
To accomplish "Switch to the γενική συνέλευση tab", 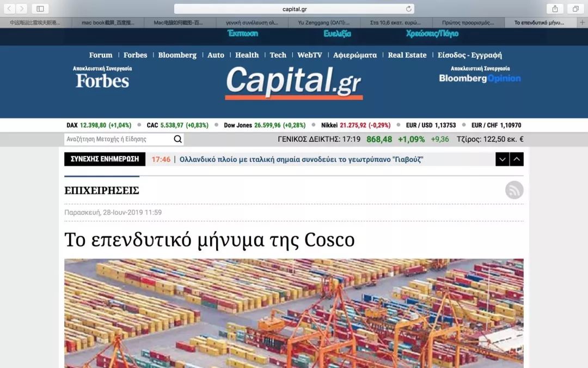I will 252,22.
